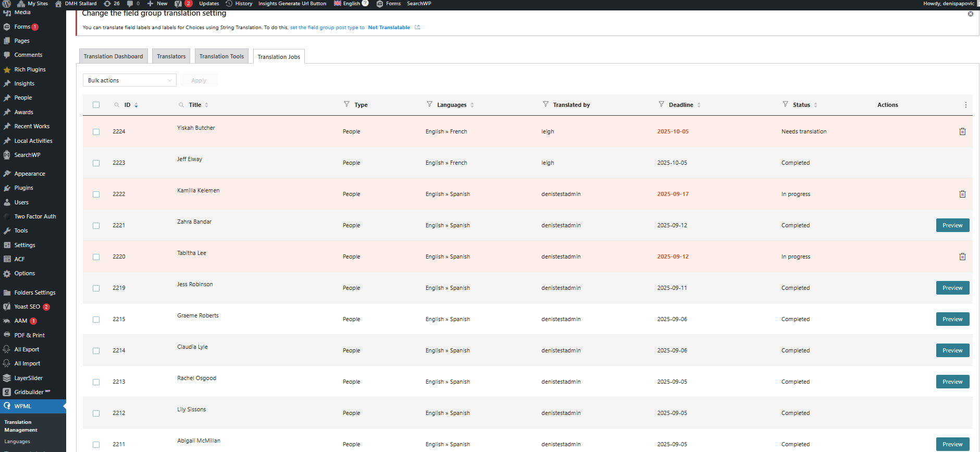
Task: Remove Tabitha Lee job with trash icon
Action: pos(962,256)
